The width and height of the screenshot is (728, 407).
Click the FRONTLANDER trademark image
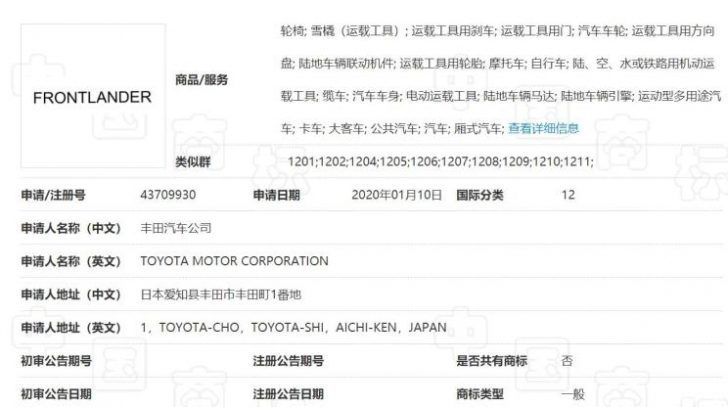click(93, 96)
